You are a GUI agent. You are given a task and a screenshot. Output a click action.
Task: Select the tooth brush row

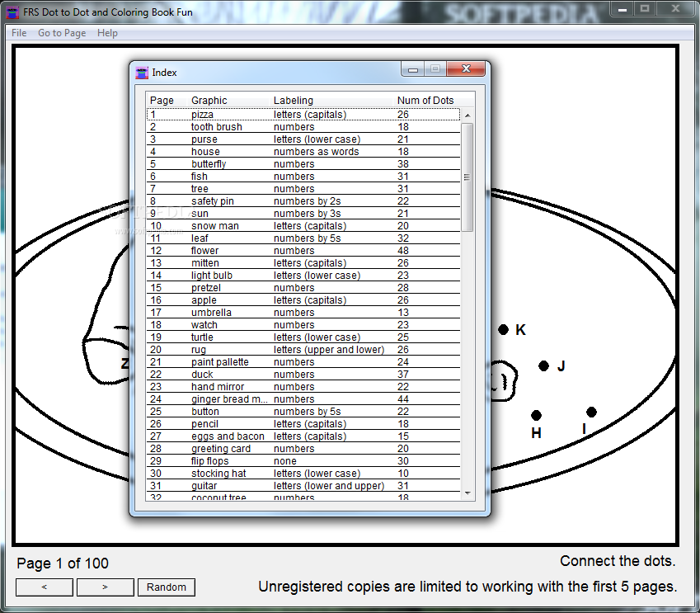(303, 127)
